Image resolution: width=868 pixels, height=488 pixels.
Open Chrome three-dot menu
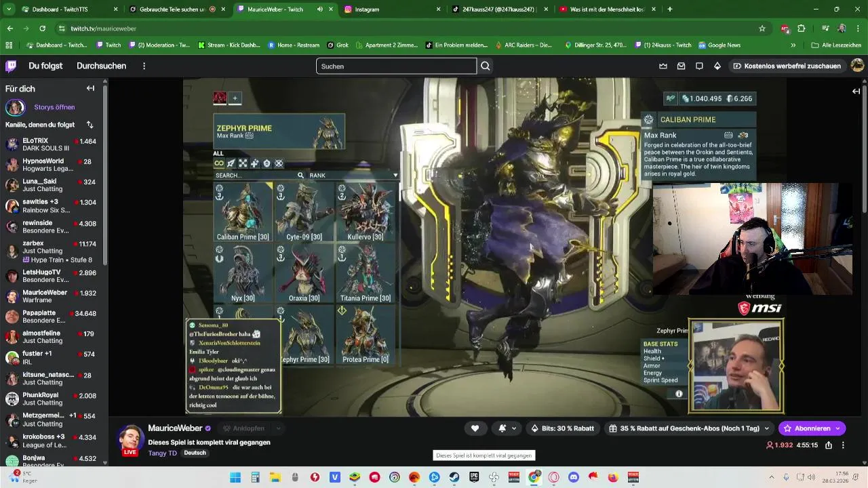[x=858, y=28]
